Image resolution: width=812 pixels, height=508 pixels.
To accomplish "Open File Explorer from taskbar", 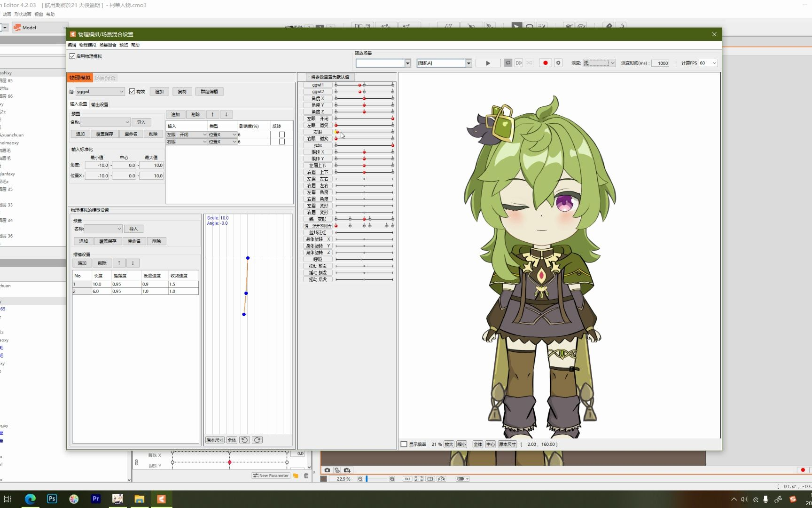I will tap(140, 499).
